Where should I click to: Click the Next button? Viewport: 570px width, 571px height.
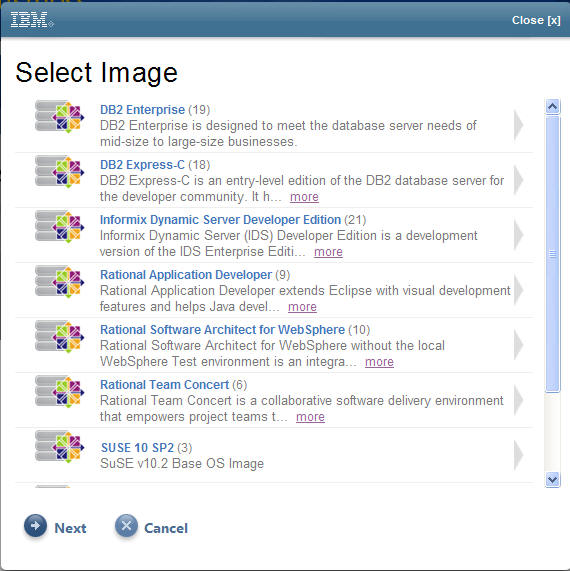pos(55,527)
